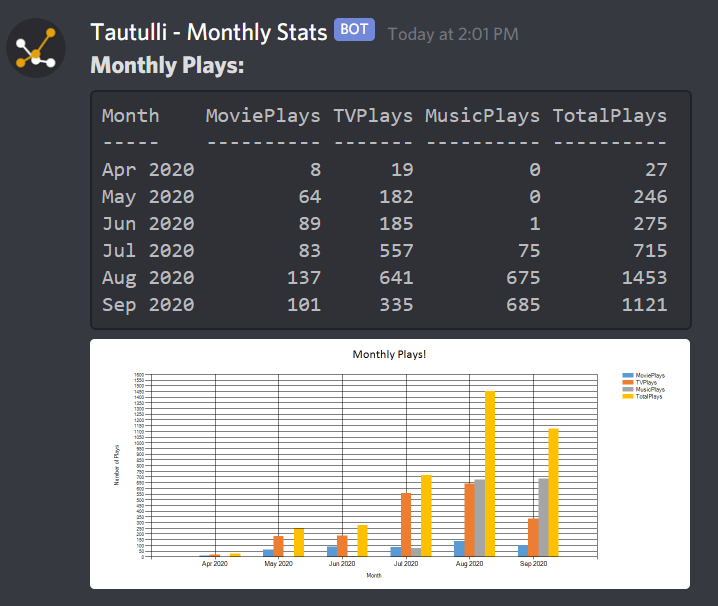718x606 pixels.
Task: Click the music plays value 675
Action: (523, 278)
